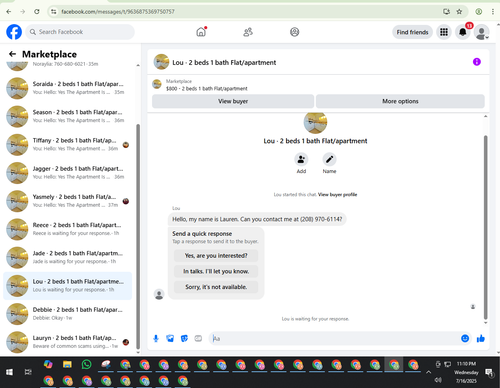Select the Lou conversation in list

point(68,286)
